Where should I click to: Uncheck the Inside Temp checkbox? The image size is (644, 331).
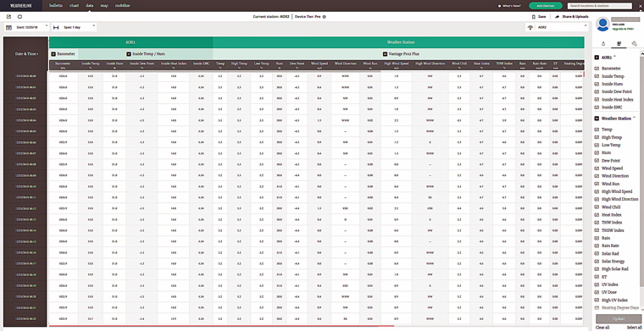(x=597, y=76)
